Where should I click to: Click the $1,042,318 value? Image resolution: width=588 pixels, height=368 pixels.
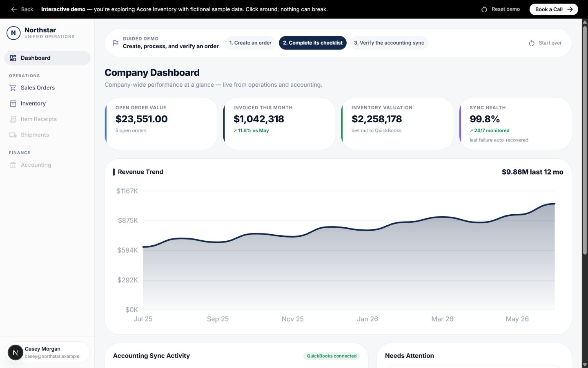point(259,119)
